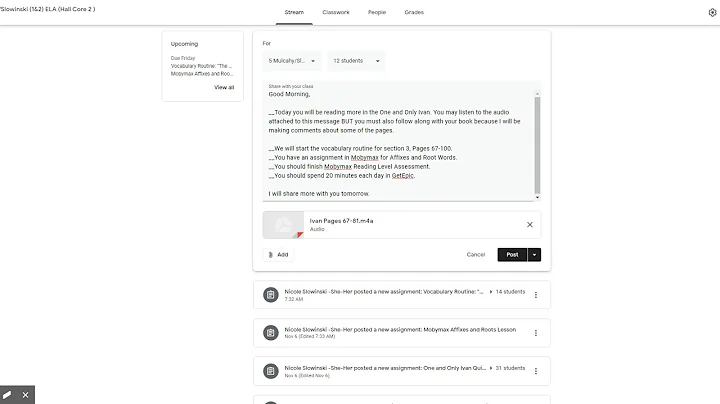
Task: Open more options for Mobymax Affixes post
Action: (536, 333)
